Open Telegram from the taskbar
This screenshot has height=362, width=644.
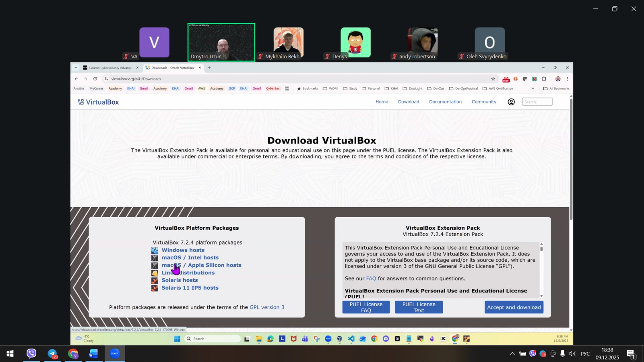tap(52, 354)
